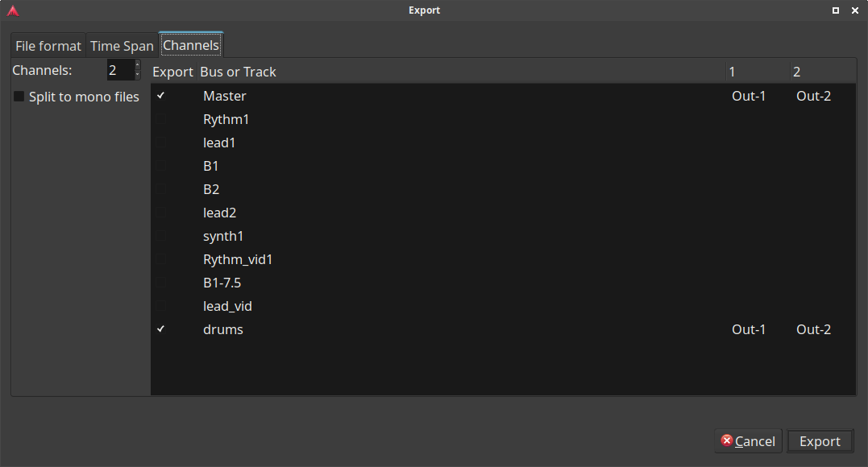Open Master's Out-2 channel 2 selector
This screenshot has height=467, width=868.
[x=813, y=96]
